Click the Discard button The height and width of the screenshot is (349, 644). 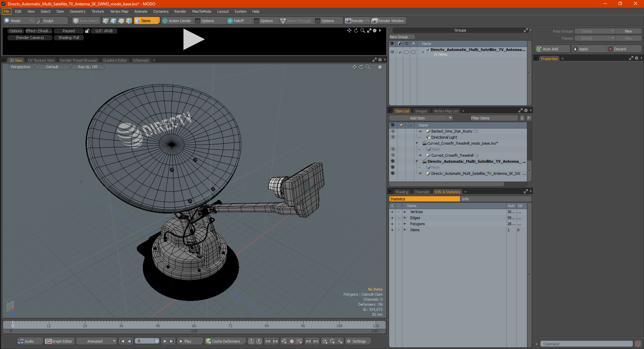624,49
